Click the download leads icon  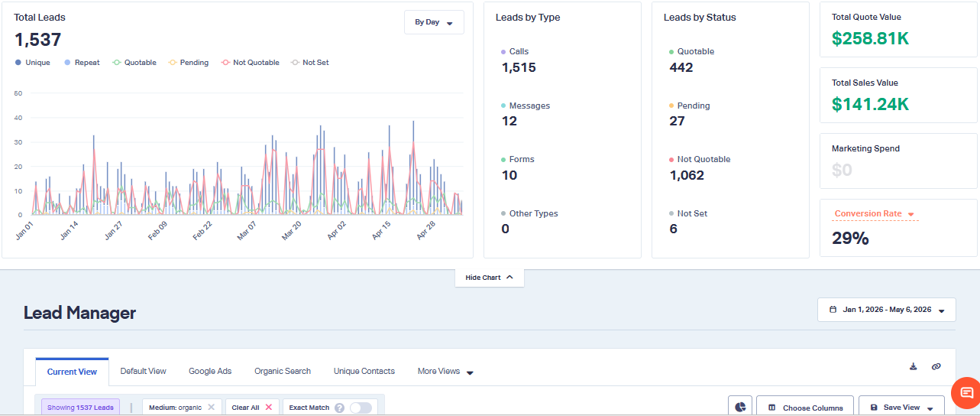click(913, 366)
